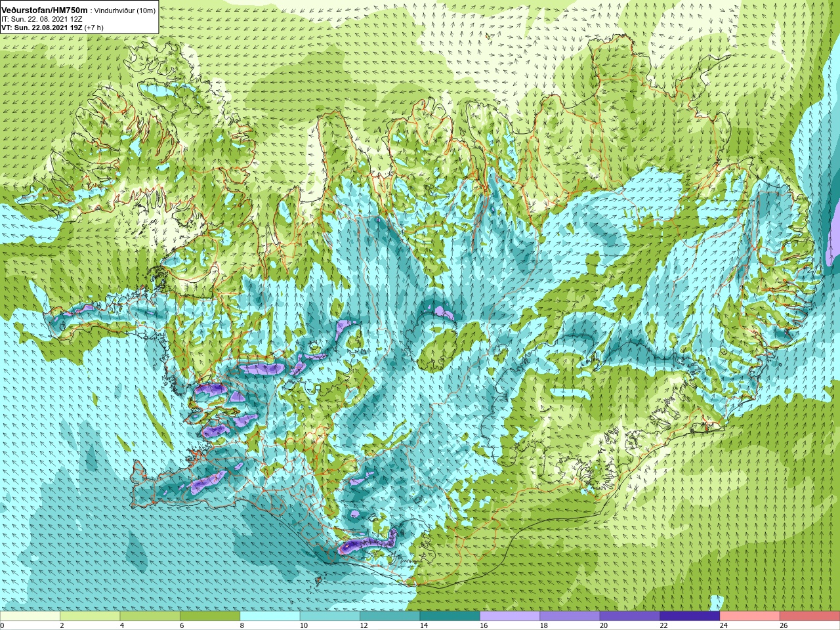
Task: Click legend scale number '0'
Action: [x=3, y=625]
